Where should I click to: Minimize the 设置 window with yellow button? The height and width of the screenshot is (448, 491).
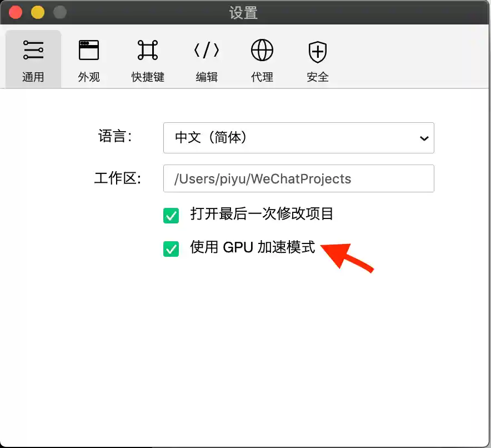pos(38,13)
